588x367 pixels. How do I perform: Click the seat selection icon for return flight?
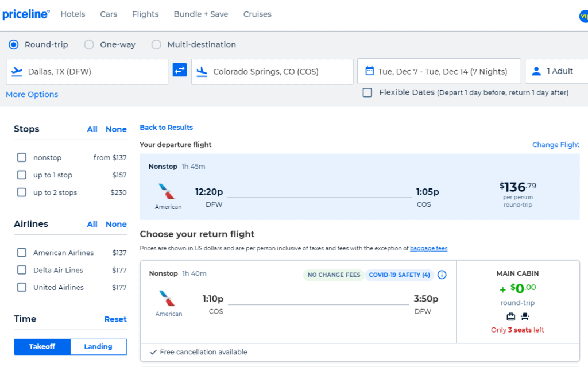pos(525,316)
